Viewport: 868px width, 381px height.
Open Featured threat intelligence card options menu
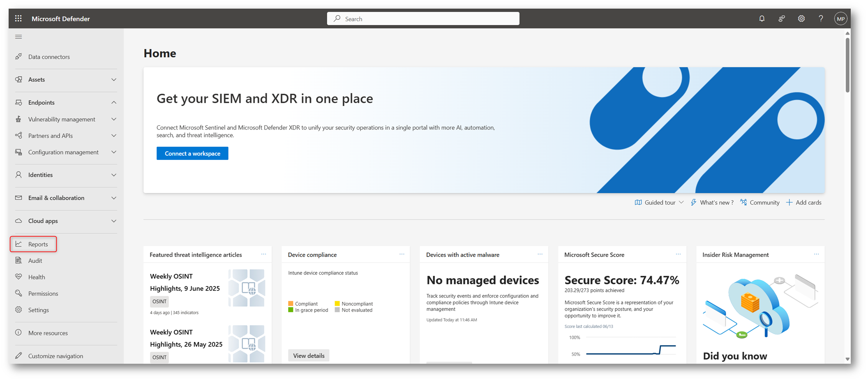pos(263,254)
